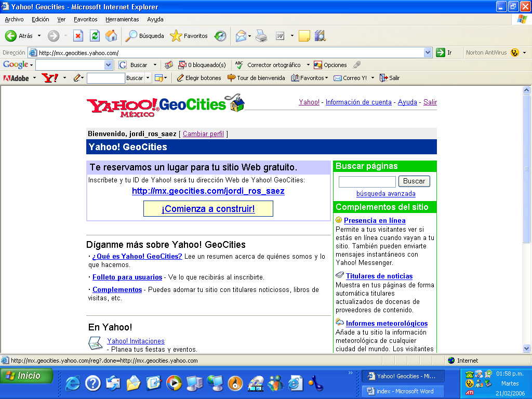Image resolution: width=532 pixels, height=399 pixels.
Task: Open Información de cuenta link
Action: [x=358, y=102]
